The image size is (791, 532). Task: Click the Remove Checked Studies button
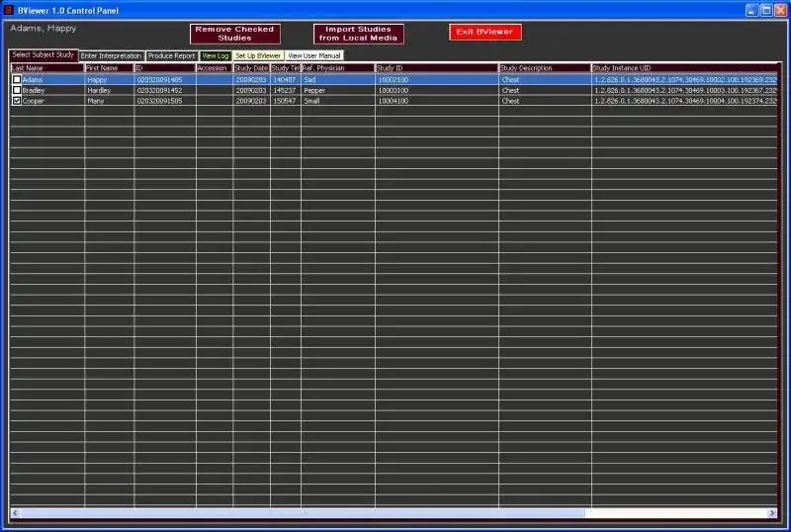tap(235, 34)
